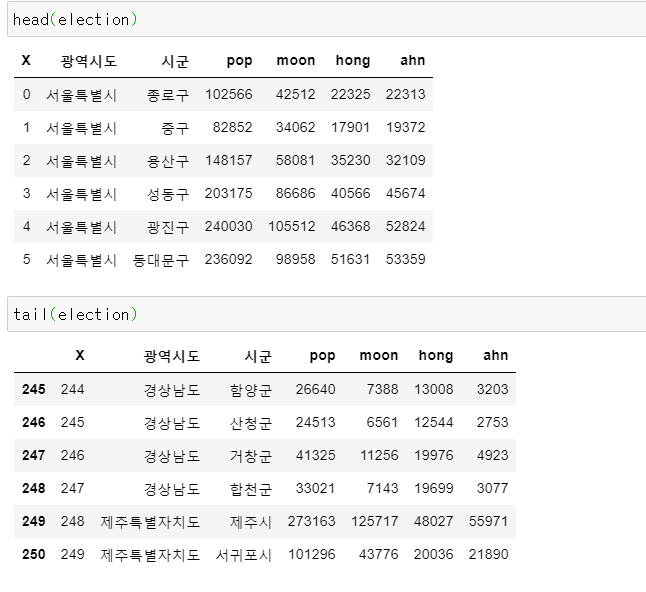Click the 합천군 cell

click(250, 489)
